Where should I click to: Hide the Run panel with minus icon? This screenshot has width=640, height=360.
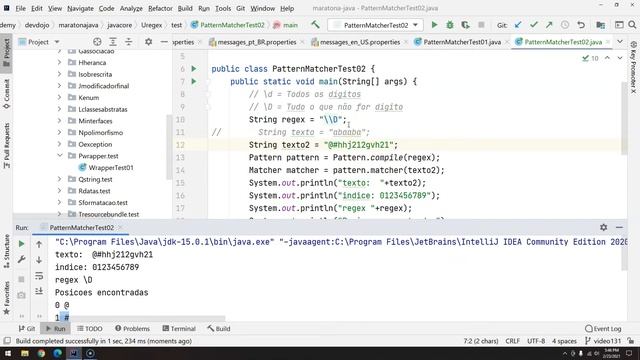tap(619, 227)
